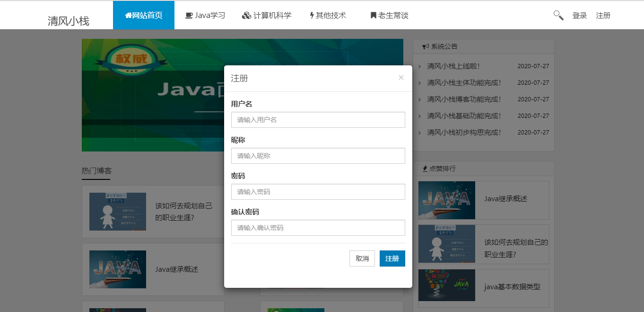Focus the 用户名 input field
The width and height of the screenshot is (644, 312).
(318, 120)
